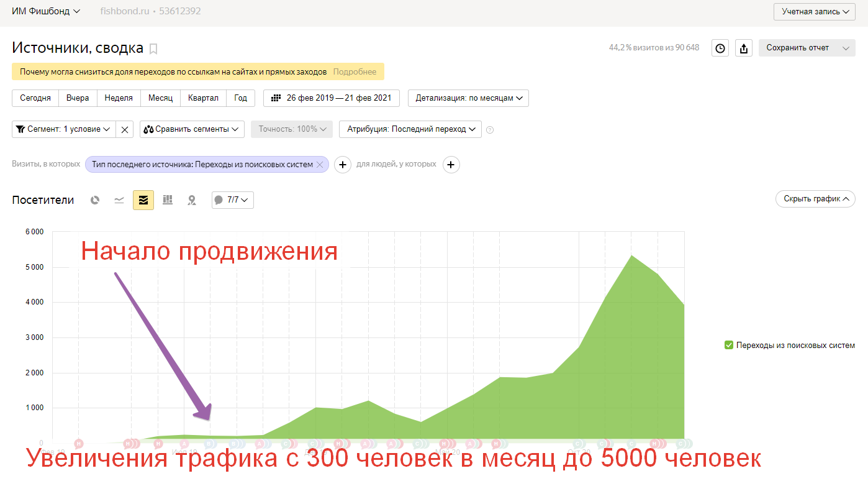This screenshot has width=868, height=481.
Task: Click the fishbond.ru counter address text
Action: point(125,11)
